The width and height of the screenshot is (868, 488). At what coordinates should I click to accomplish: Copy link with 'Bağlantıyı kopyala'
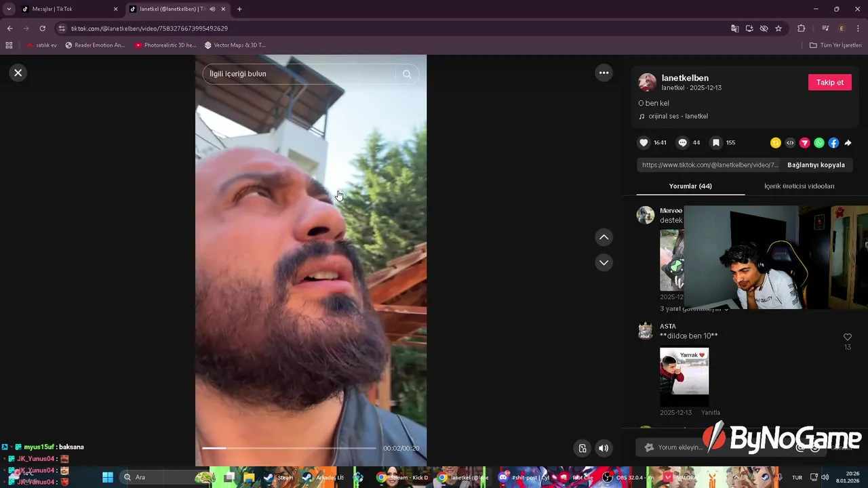tap(816, 165)
